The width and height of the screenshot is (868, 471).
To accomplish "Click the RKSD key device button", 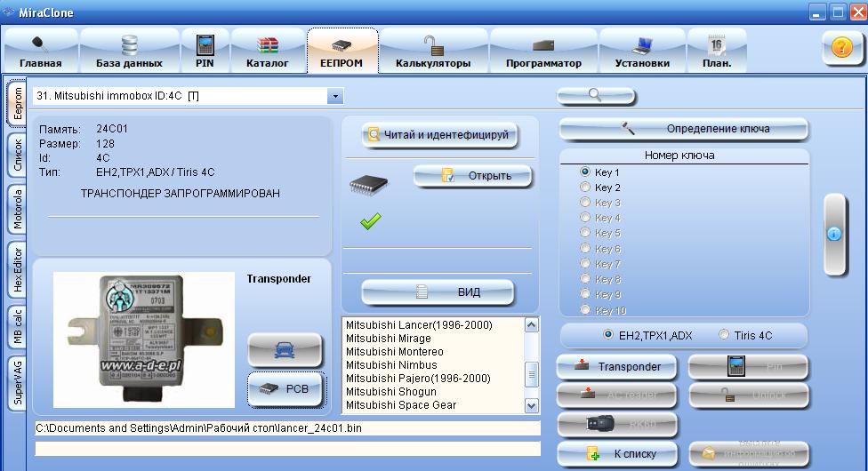I will point(616,425).
